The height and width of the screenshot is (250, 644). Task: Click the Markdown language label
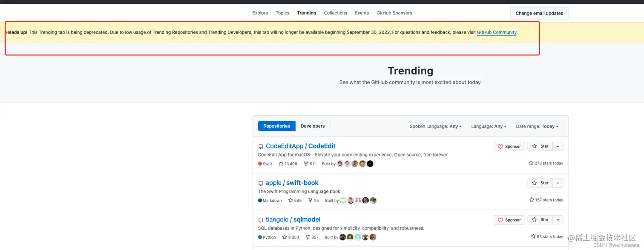(270, 200)
